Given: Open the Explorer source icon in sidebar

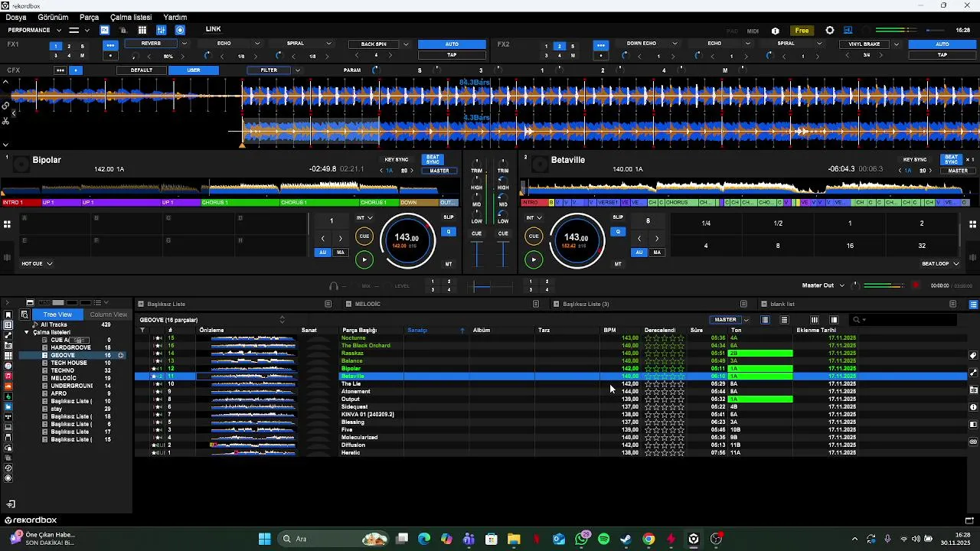Looking at the screenshot, I should pyautogui.click(x=8, y=428).
